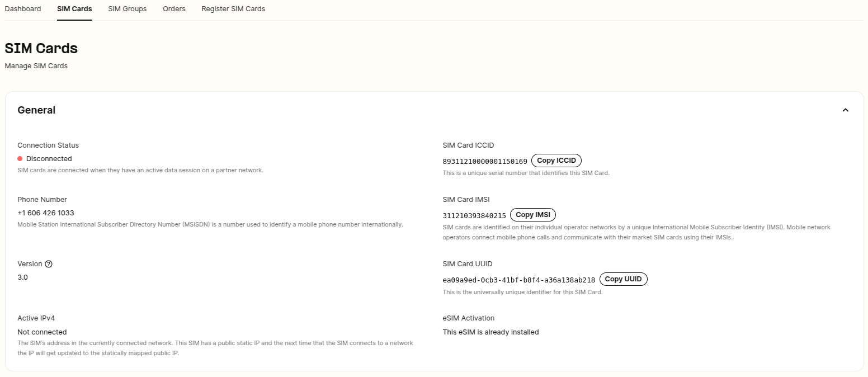Click the red Disconnected status dot
Screen dimensions: 868x377
20,159
